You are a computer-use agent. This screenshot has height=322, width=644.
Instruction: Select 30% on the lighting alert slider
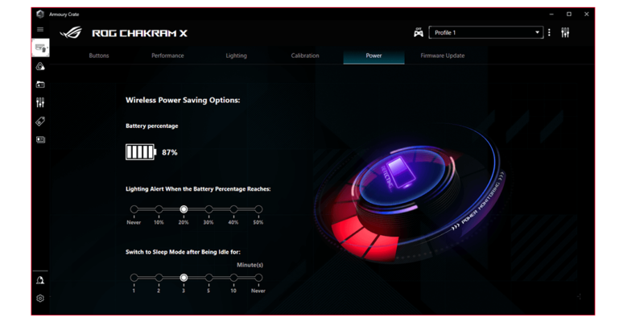pyautogui.click(x=208, y=209)
